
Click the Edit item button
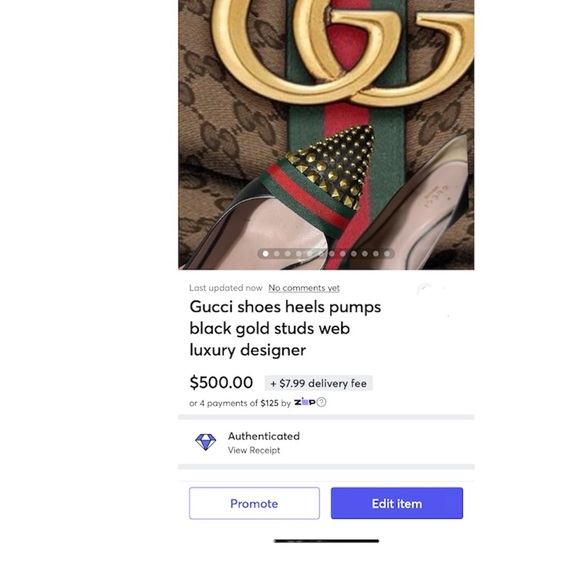(397, 503)
